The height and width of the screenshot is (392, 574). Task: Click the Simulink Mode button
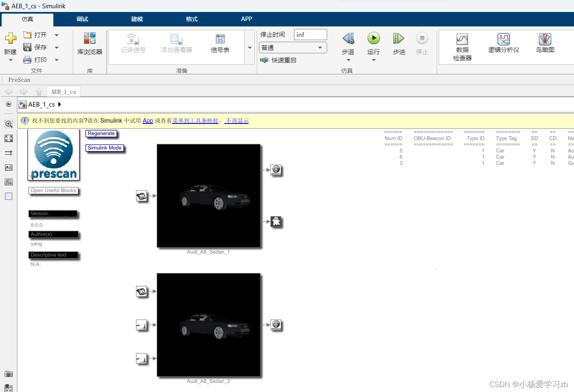[x=105, y=148]
